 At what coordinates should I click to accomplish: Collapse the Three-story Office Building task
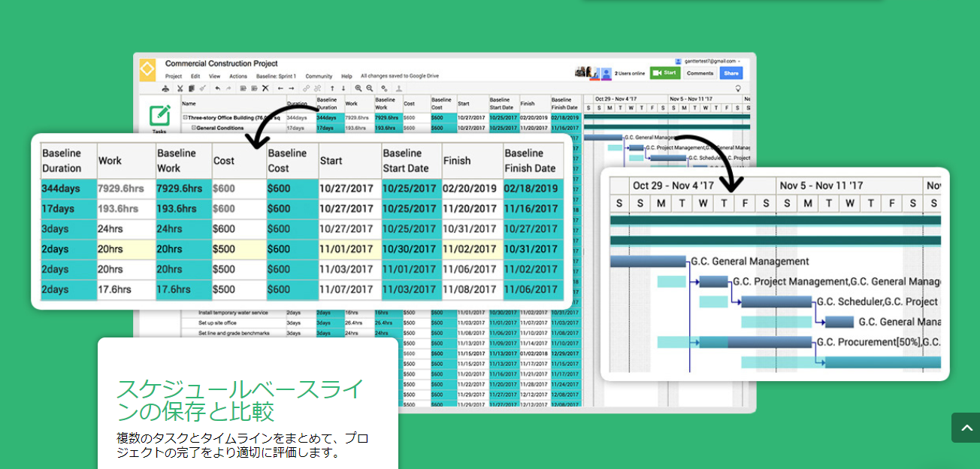185,118
